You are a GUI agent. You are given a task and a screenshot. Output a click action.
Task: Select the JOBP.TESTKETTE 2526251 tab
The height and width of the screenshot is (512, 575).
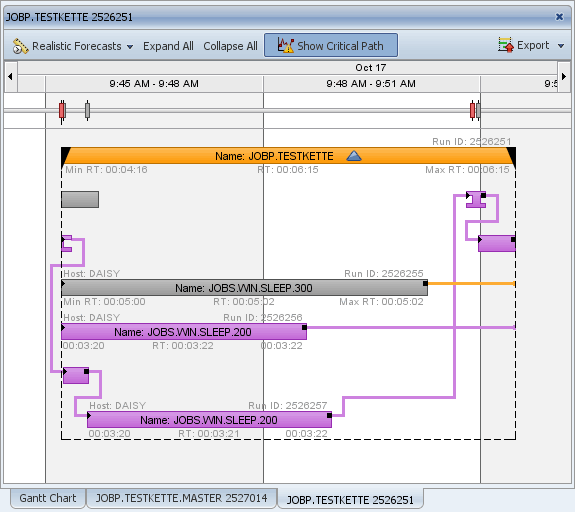(x=350, y=500)
